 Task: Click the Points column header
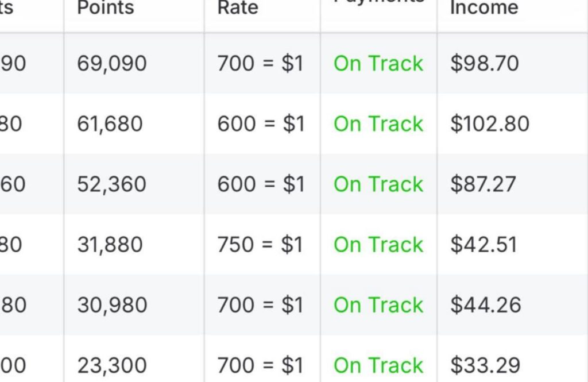[106, 8]
